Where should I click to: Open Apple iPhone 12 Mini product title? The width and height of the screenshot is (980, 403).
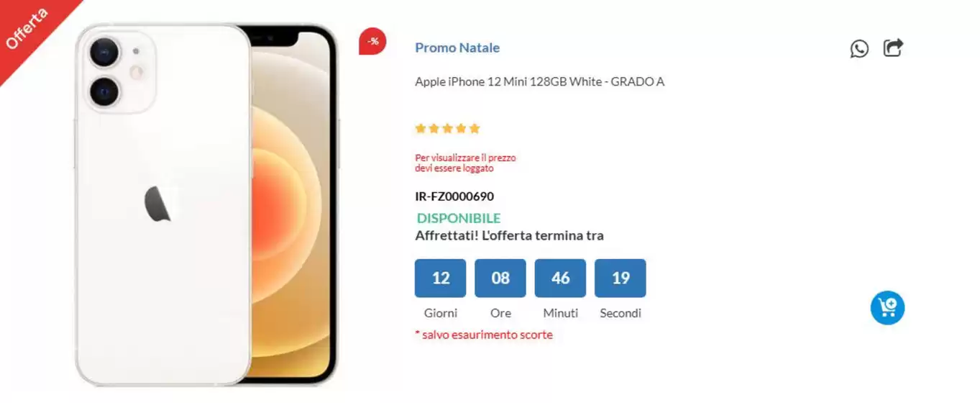tap(539, 81)
